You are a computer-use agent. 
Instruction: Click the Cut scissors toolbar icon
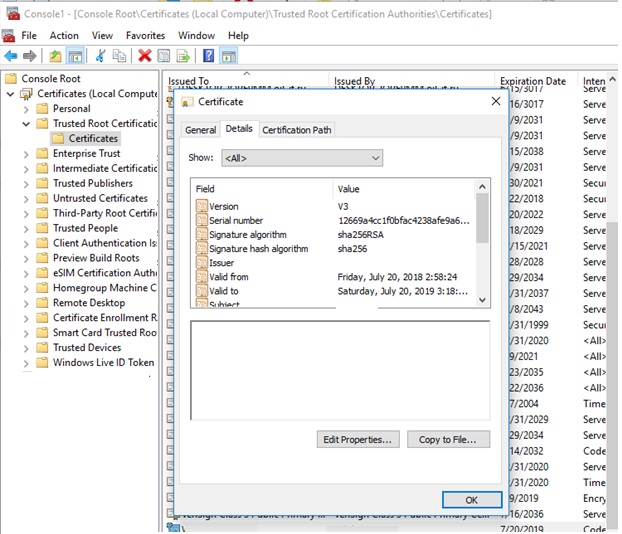[100, 56]
